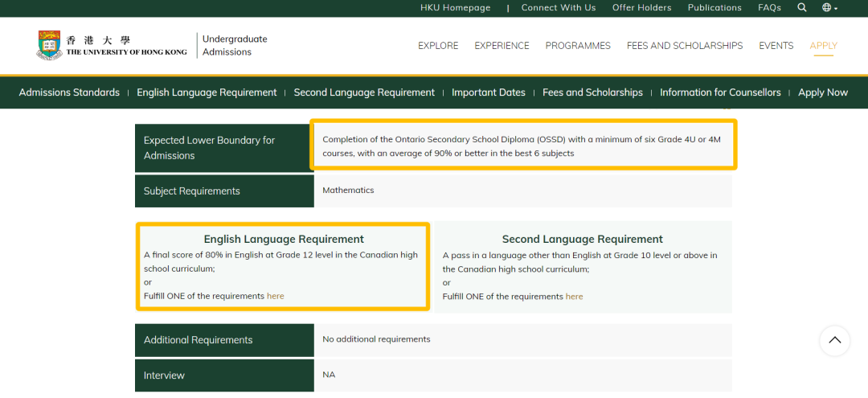This screenshot has width=868, height=398.
Task: Click The University of Hong Kong wordmark
Action: pyautogui.click(x=126, y=47)
